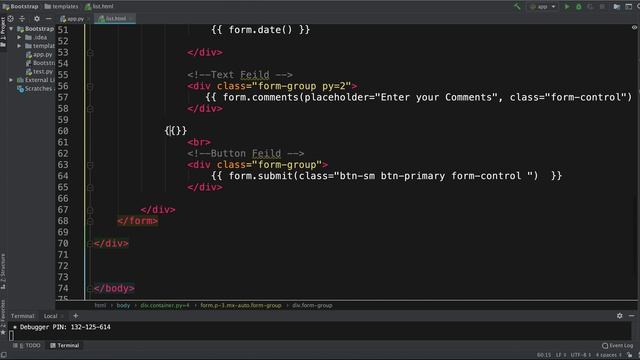
Task: Expand the .idea folder node
Action: 19,37
